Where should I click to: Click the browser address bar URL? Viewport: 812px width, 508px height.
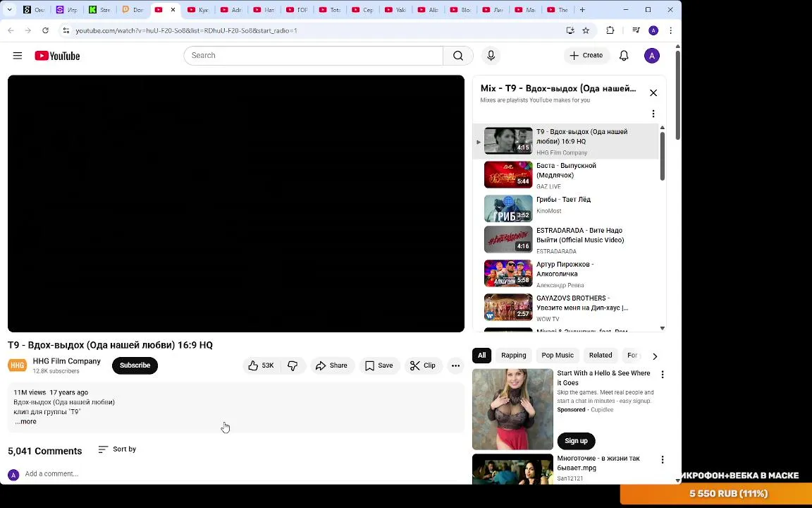pyautogui.click(x=186, y=30)
